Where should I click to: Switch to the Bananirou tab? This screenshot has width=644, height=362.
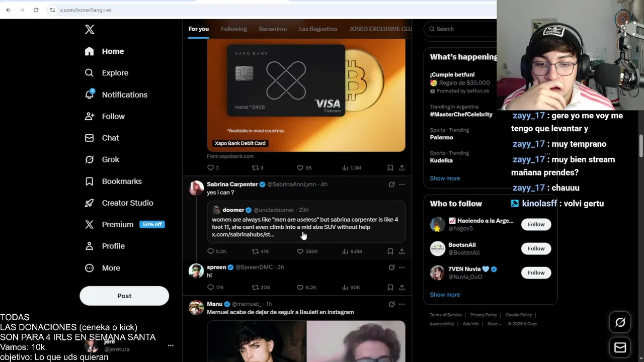click(273, 29)
